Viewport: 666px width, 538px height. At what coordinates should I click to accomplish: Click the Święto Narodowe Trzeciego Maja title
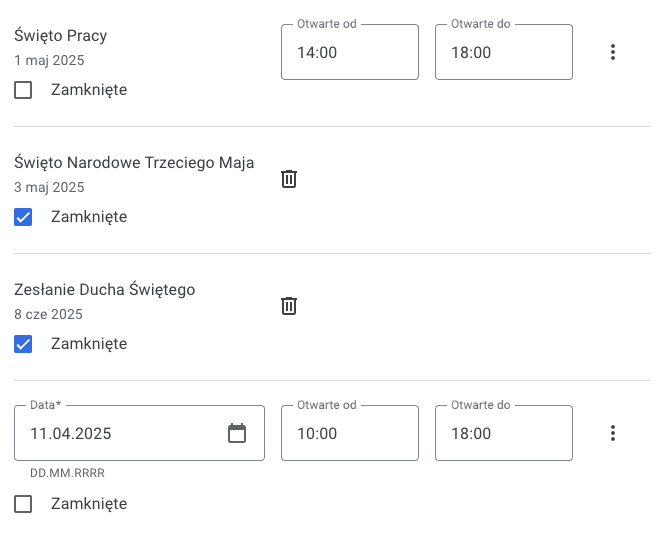pyautogui.click(x=134, y=163)
